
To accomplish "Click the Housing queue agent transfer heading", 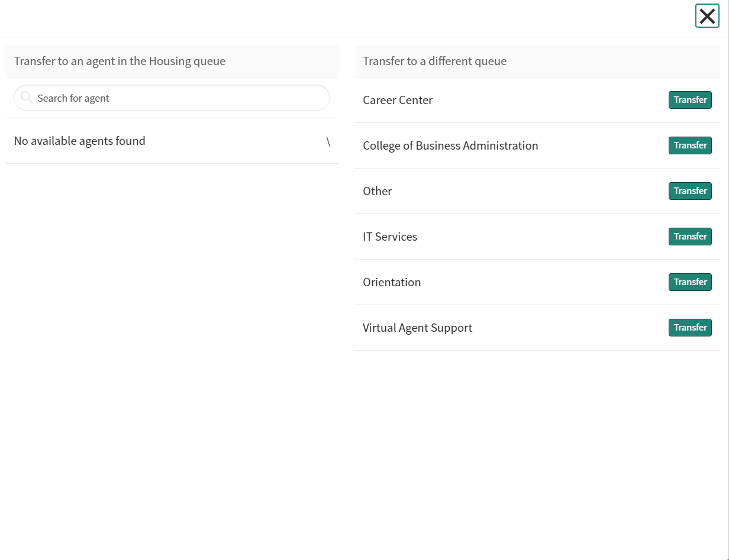I will click(x=120, y=61).
